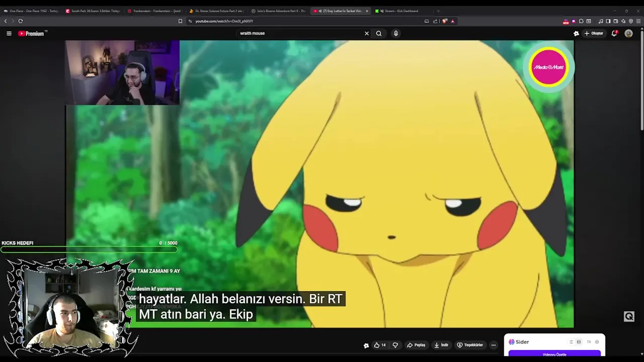
Task: Open the Brave VPN shield icon
Action: [x=631, y=21]
